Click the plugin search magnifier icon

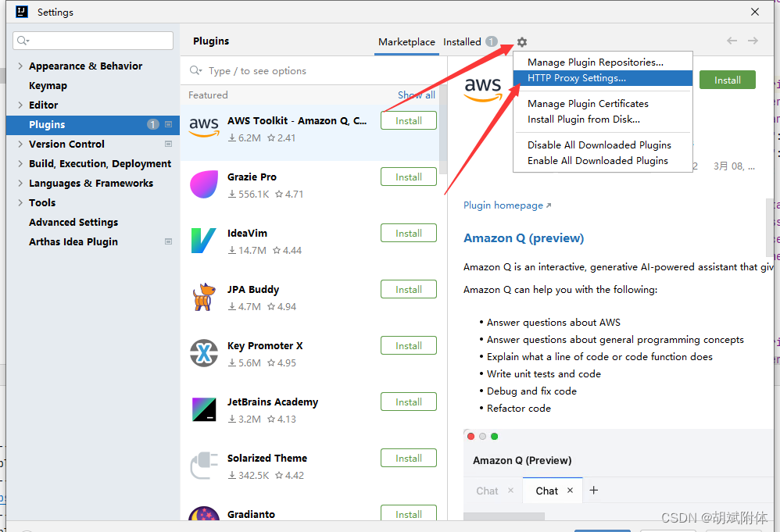tap(195, 70)
